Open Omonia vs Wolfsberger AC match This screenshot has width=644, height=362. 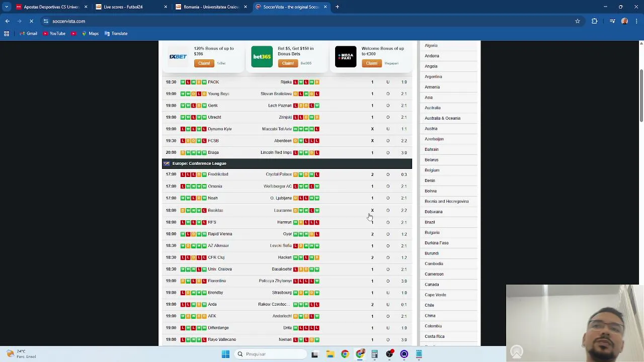[x=287, y=186]
